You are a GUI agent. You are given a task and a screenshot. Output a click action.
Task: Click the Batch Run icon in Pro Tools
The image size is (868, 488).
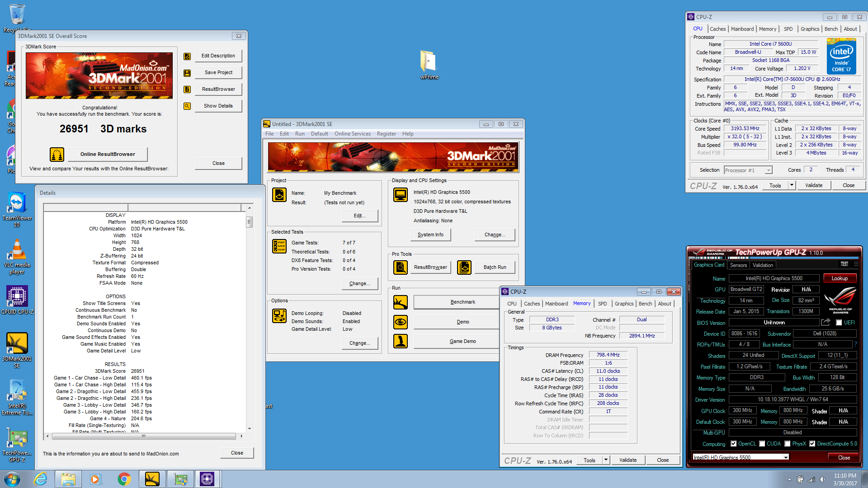[x=464, y=267]
